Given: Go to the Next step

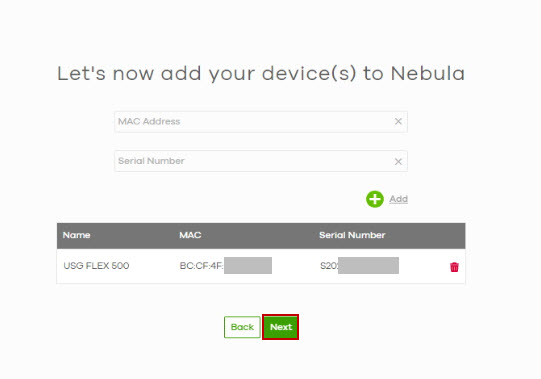Looking at the screenshot, I should coord(281,327).
